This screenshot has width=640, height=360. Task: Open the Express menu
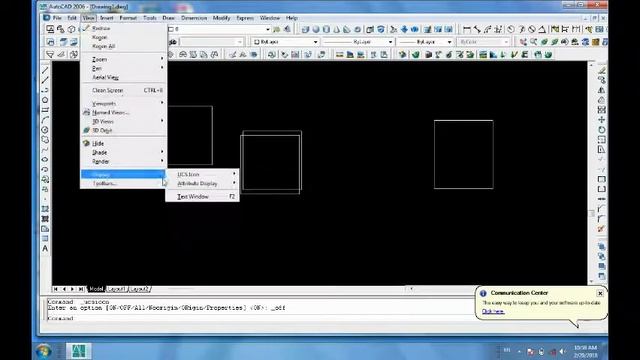(245, 18)
